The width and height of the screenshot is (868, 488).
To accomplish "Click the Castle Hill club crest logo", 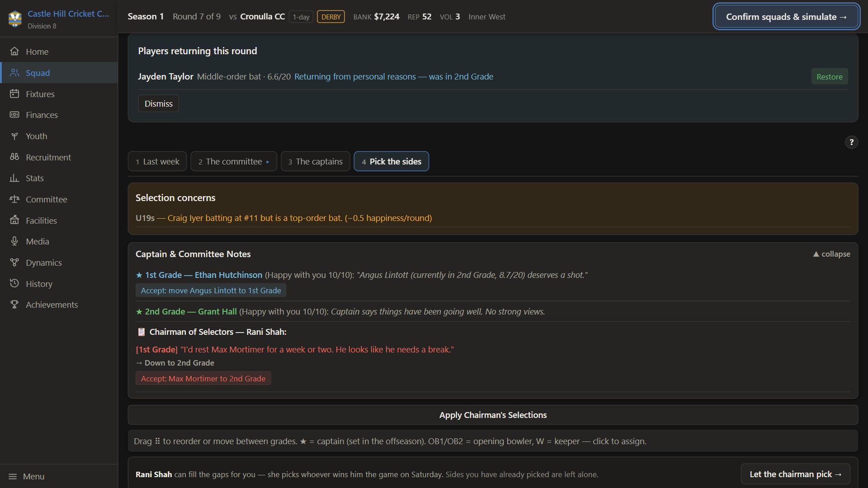I will point(15,19).
